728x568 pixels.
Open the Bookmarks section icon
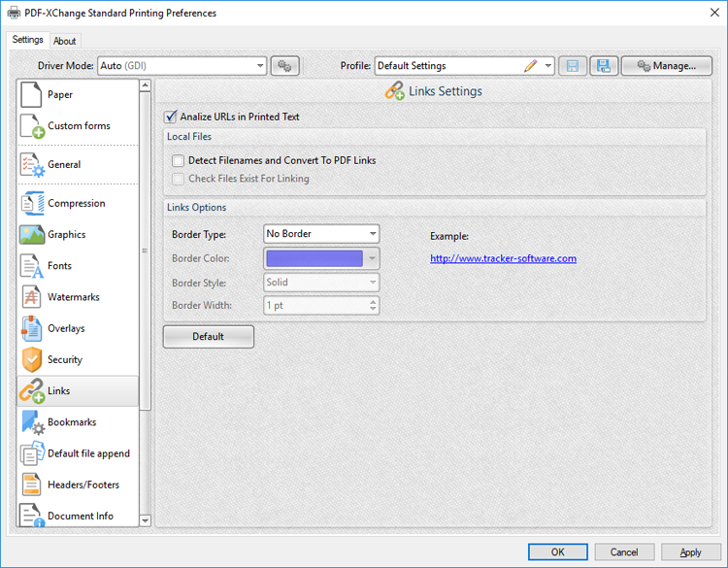[32, 422]
